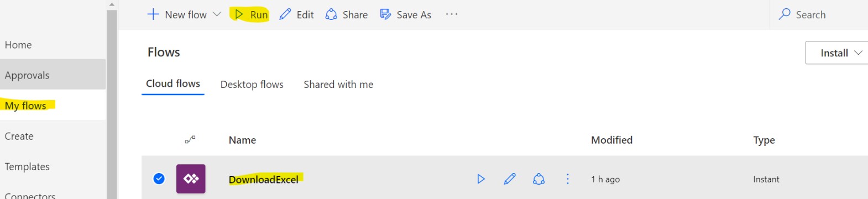
Task: Click the Run play icon in toolbar
Action: click(x=239, y=14)
